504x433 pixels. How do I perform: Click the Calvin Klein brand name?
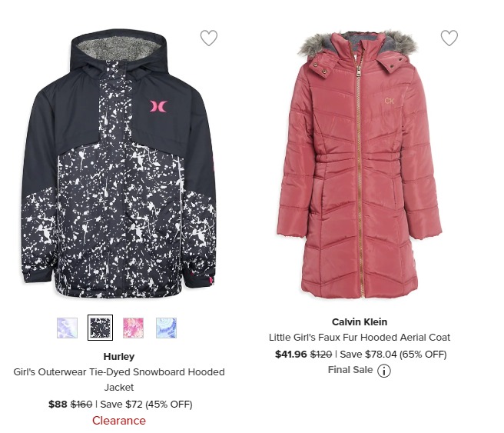point(360,321)
